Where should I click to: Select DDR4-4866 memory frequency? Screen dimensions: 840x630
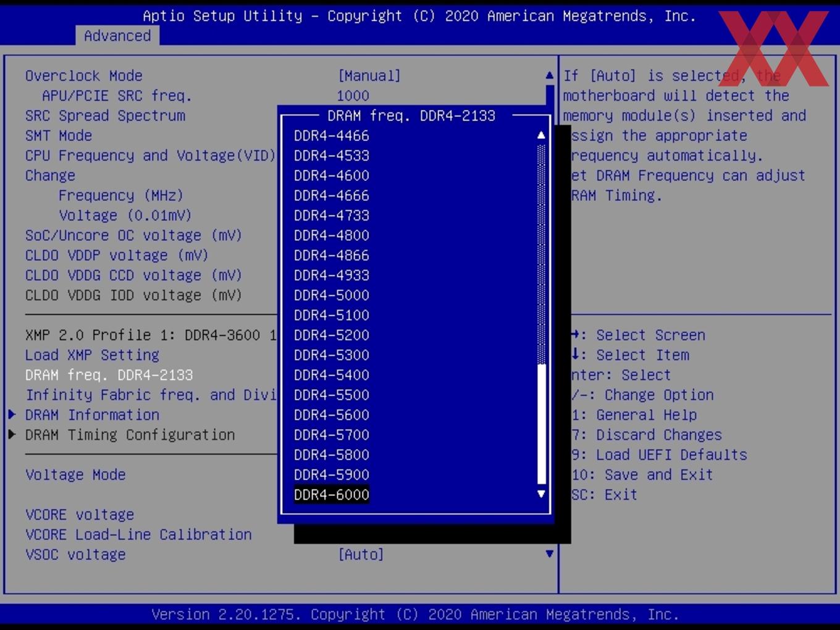332,256
